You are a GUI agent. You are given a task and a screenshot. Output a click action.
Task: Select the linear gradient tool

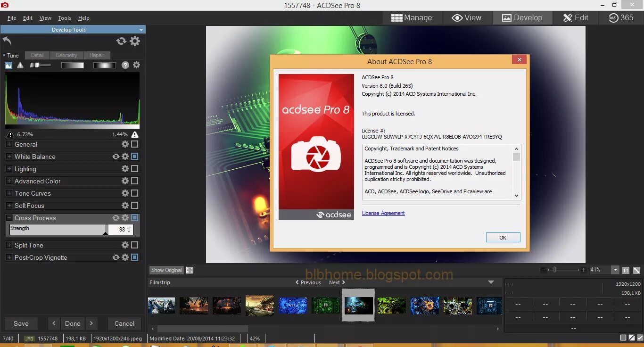click(x=72, y=65)
